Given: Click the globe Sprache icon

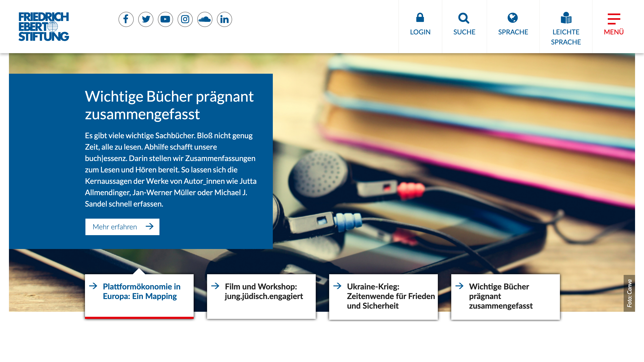Looking at the screenshot, I should point(513,17).
